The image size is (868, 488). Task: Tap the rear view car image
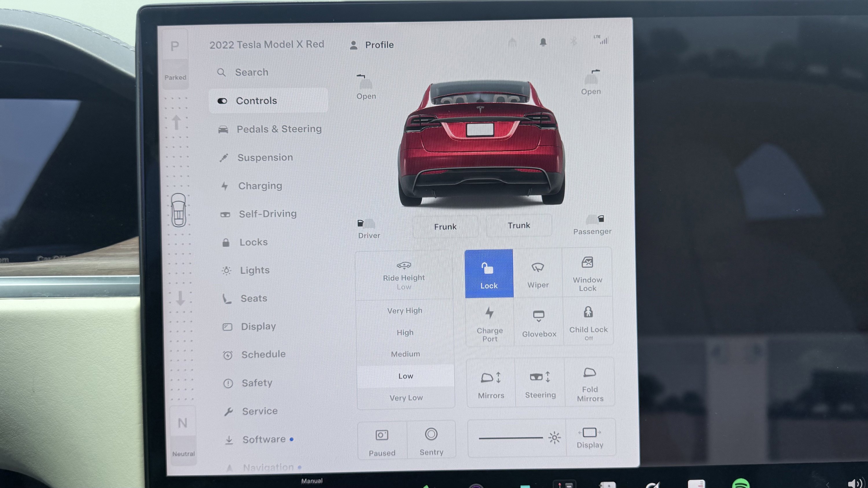click(481, 143)
